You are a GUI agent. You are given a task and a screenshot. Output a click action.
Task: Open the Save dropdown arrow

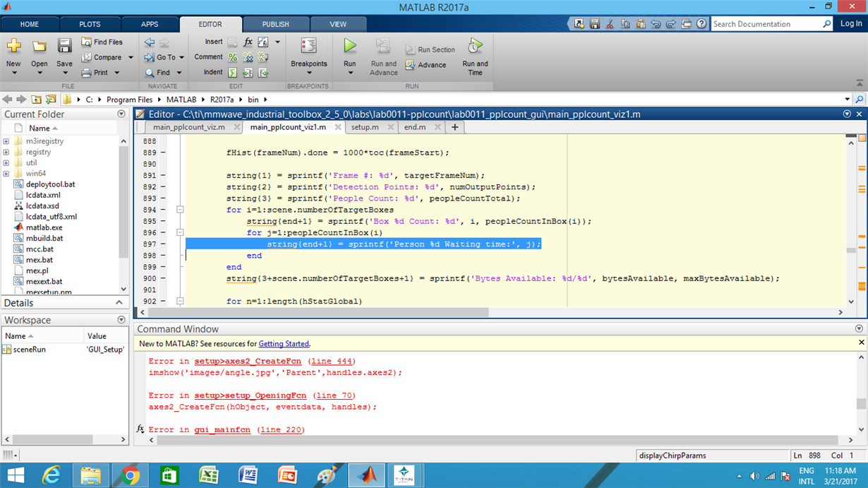[64, 73]
